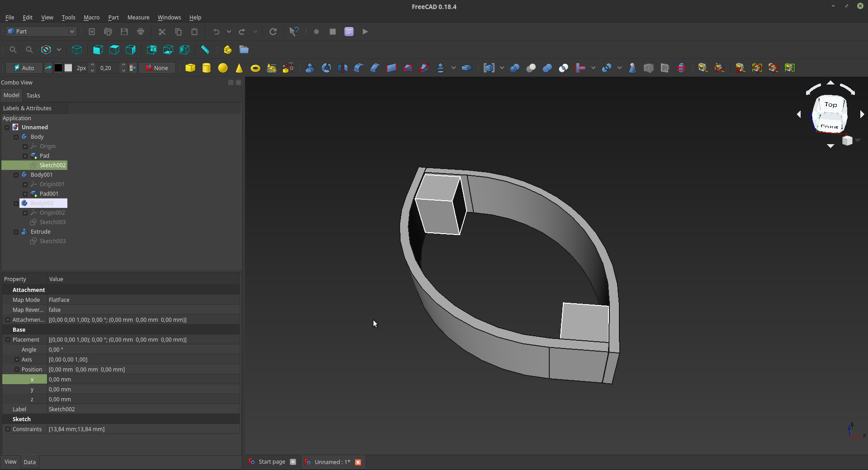Close the Unnamed : 1* document tab
Screen dimensions: 868x470
click(x=358, y=462)
